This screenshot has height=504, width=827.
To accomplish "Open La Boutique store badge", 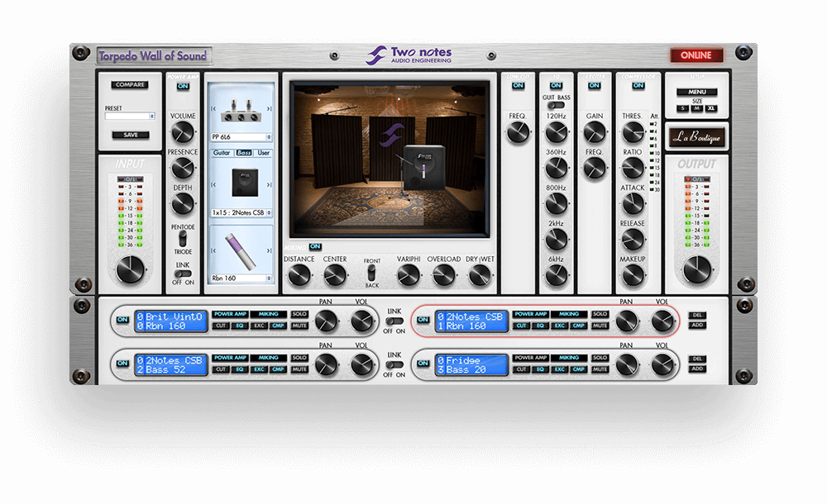I will click(696, 137).
